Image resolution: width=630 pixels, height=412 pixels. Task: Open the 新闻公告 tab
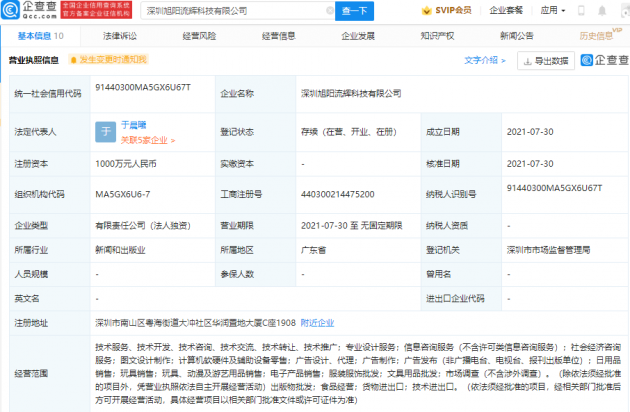517,36
